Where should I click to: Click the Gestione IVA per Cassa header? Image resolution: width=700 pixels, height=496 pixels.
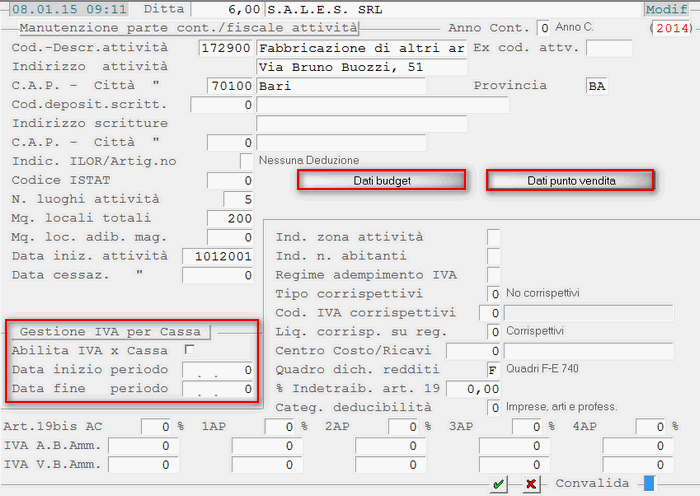coord(110,331)
